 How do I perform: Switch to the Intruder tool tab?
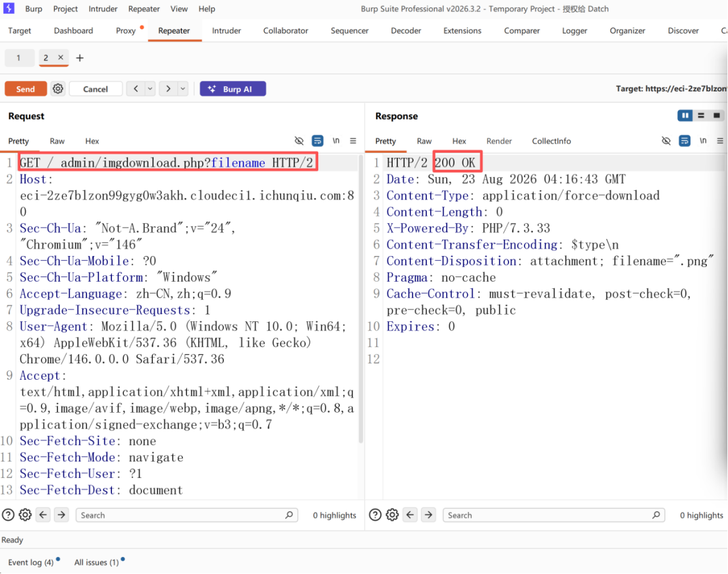(x=227, y=31)
